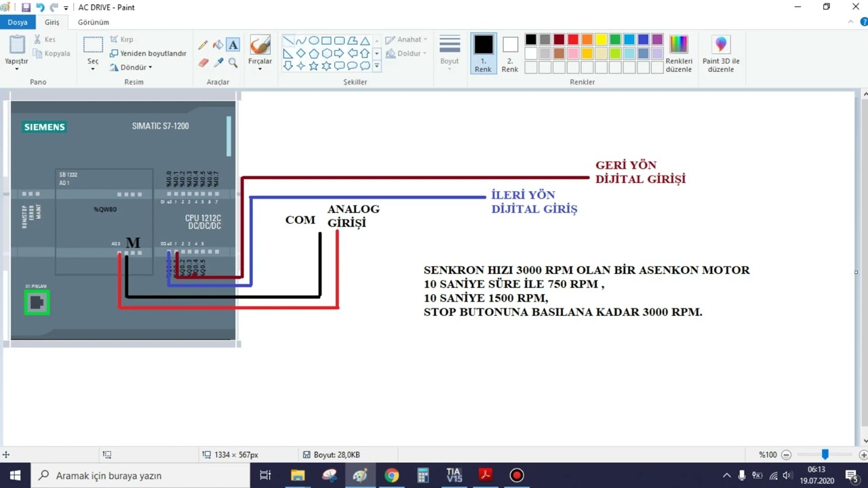Image resolution: width=868 pixels, height=488 pixels.
Task: Pick the red color swatch
Action: pos(573,39)
